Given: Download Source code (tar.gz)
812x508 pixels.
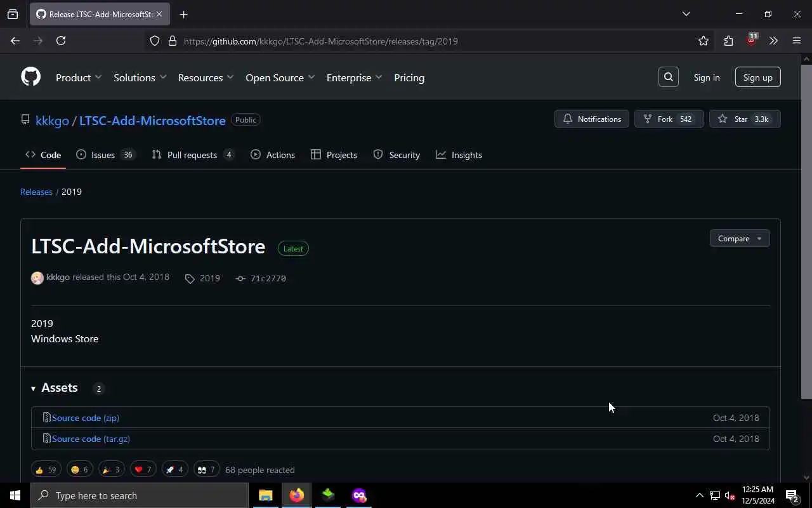Looking at the screenshot, I should [x=91, y=439].
